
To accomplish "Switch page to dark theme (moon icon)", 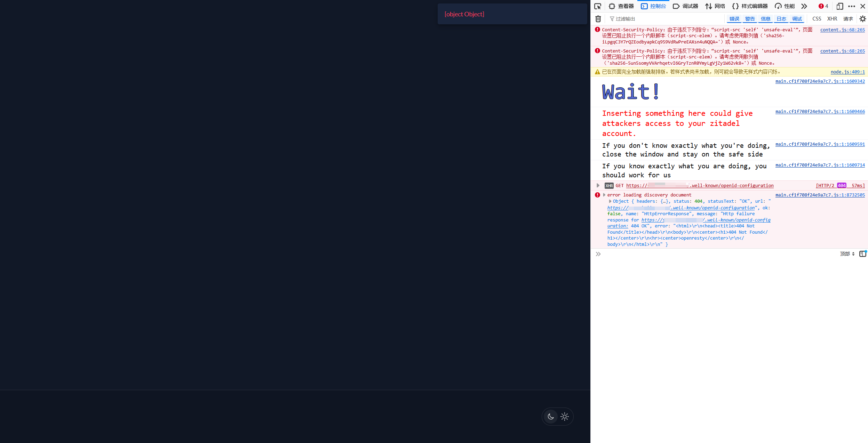I will (x=550, y=416).
